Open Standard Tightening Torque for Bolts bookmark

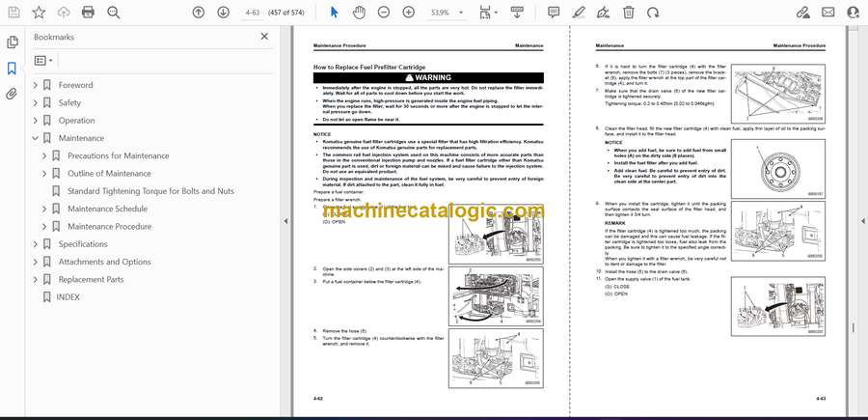point(150,191)
